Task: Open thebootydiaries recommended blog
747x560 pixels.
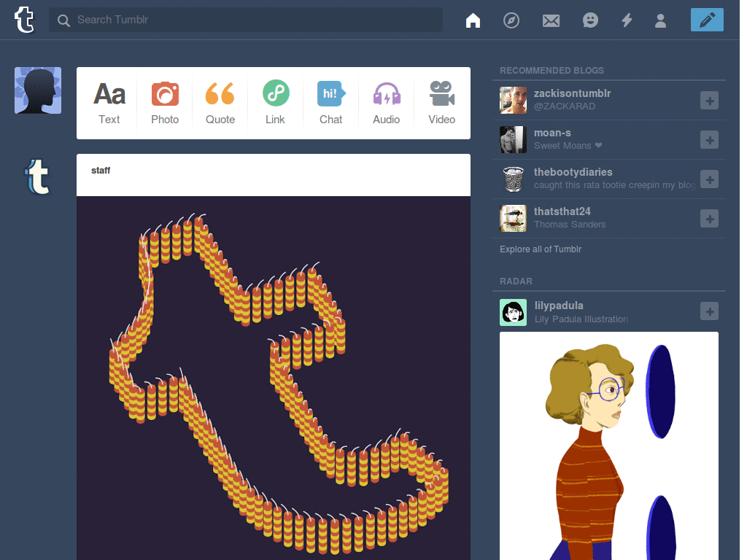Action: point(573,172)
